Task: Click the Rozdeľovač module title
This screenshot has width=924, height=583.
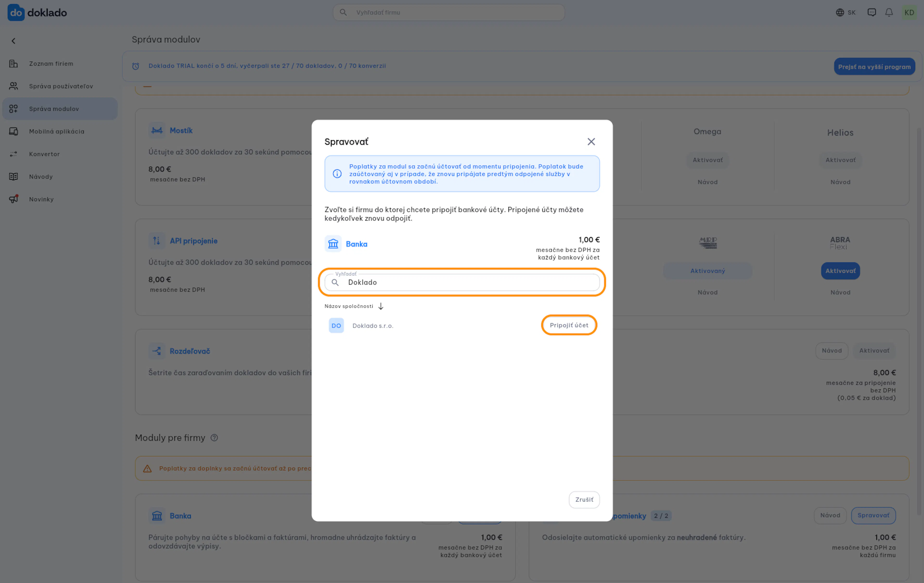Action: coord(190,351)
